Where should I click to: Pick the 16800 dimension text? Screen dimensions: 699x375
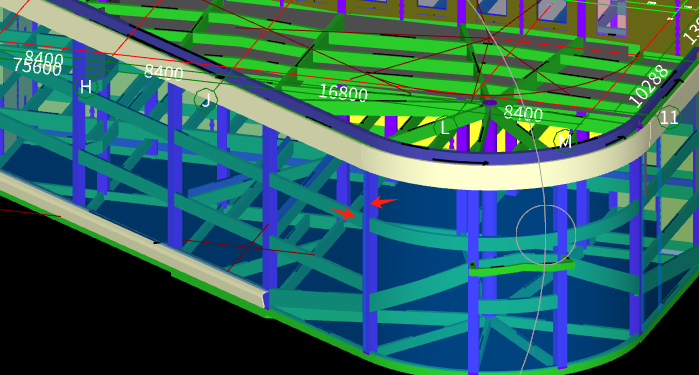344,93
